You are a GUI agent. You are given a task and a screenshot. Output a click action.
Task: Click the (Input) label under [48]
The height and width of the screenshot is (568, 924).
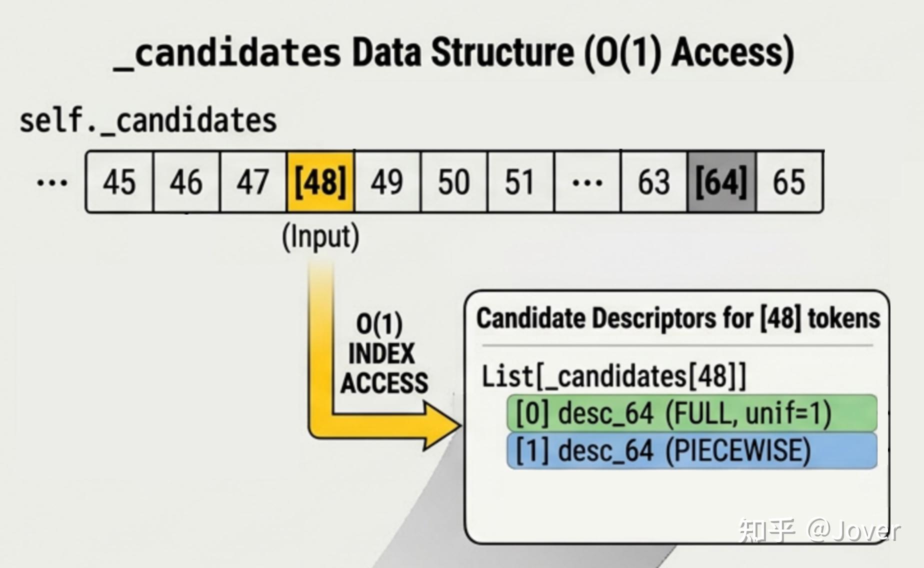pyautogui.click(x=320, y=237)
